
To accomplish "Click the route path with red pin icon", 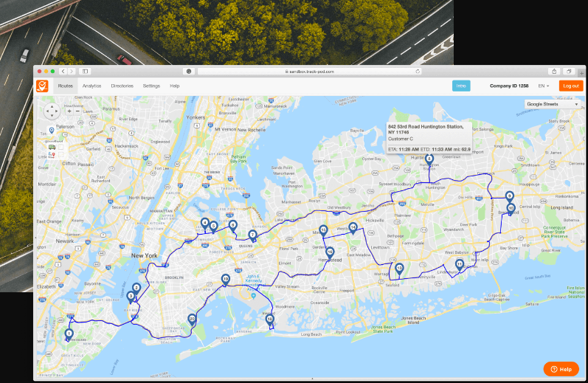I will 52,155.
